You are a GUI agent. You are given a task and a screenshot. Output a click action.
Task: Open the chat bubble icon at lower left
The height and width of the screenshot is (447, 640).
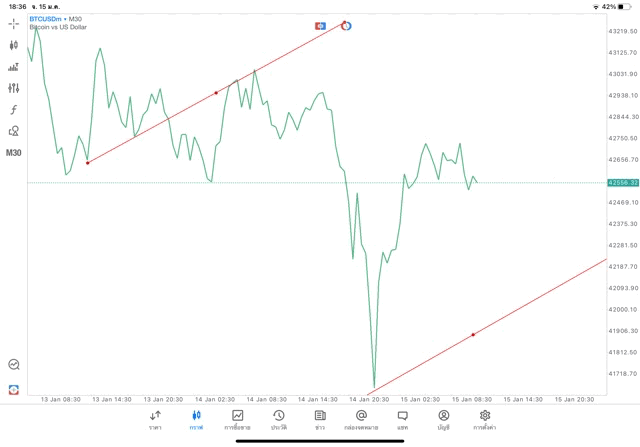click(14, 365)
